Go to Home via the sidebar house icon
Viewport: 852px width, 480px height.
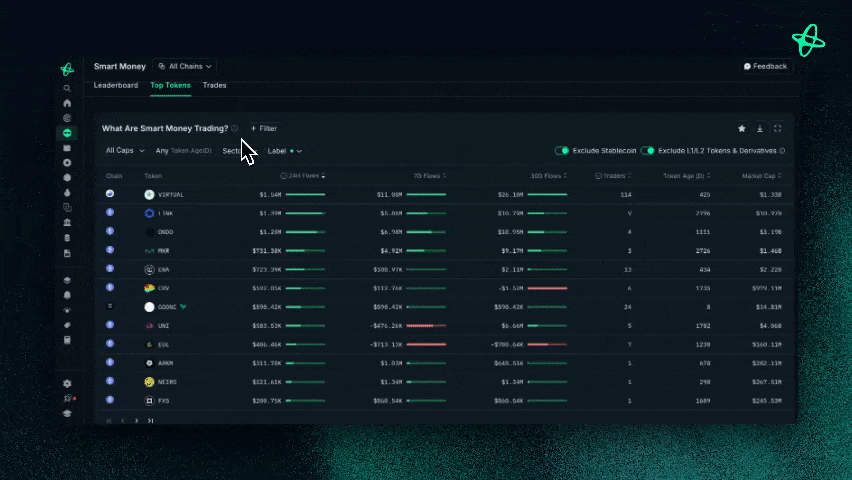pyautogui.click(x=67, y=103)
